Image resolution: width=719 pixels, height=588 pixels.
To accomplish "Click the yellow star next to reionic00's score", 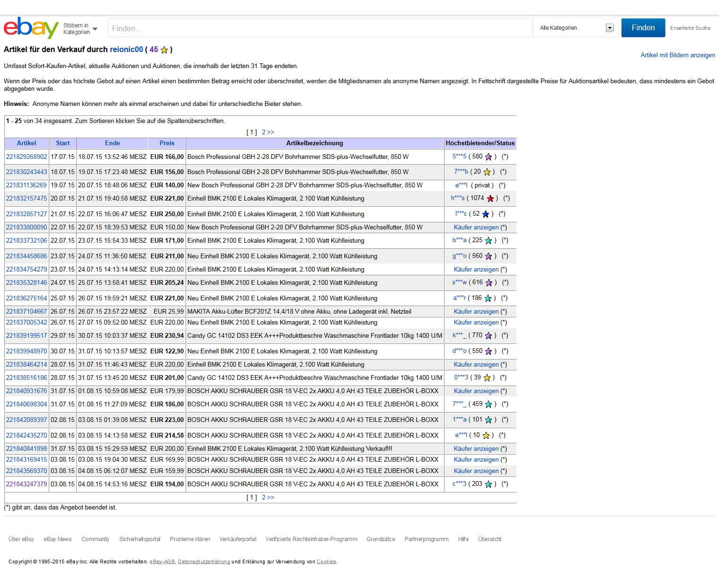I will pyautogui.click(x=164, y=50).
